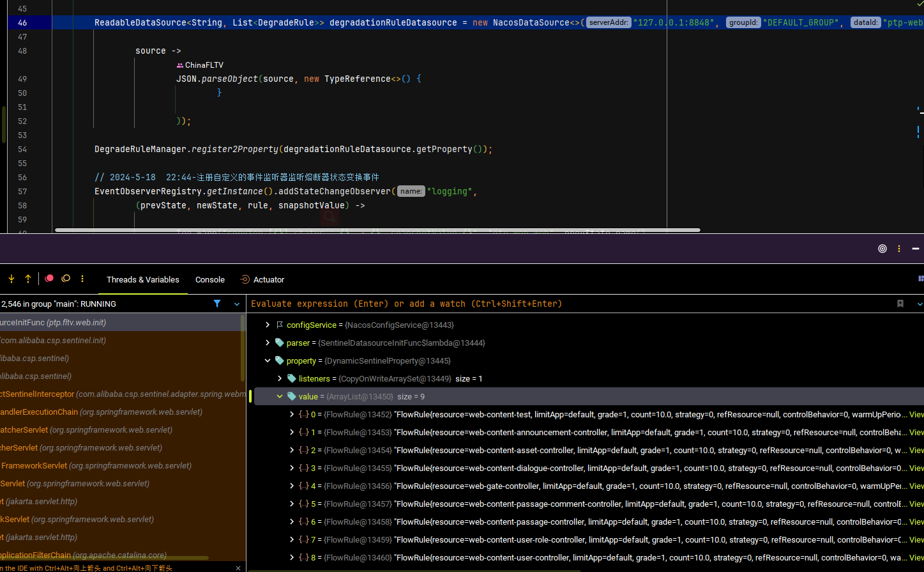Select the FrameworkServlet frame

click(121, 466)
